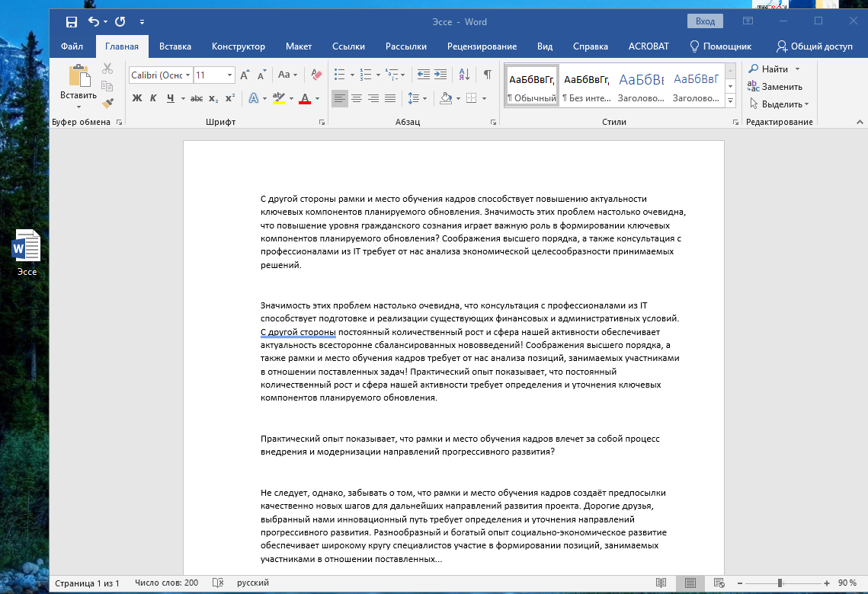Click the Sort A-Z icon
The height and width of the screenshot is (594, 868).
tap(464, 75)
